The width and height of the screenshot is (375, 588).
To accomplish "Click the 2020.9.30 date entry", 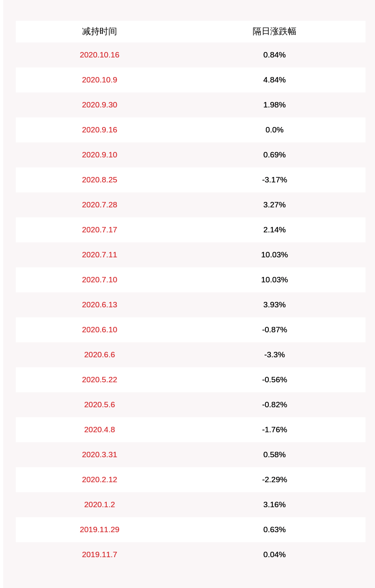I will click(99, 105).
